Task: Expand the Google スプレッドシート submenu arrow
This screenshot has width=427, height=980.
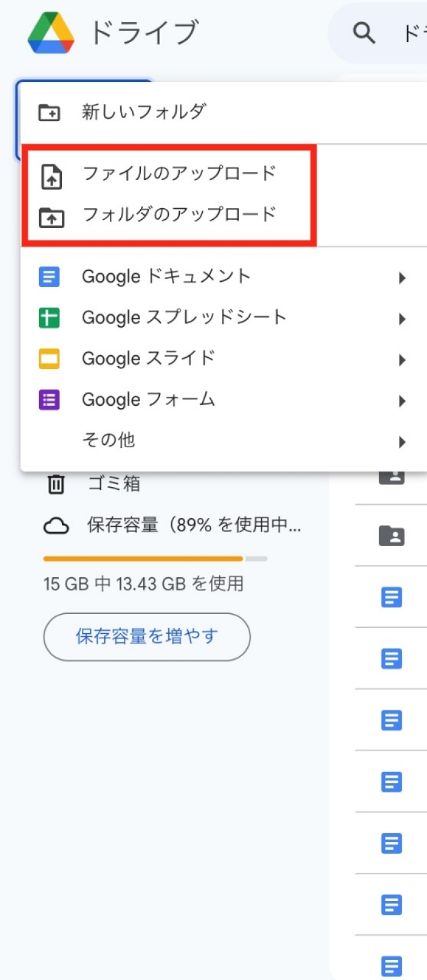Action: 402,317
